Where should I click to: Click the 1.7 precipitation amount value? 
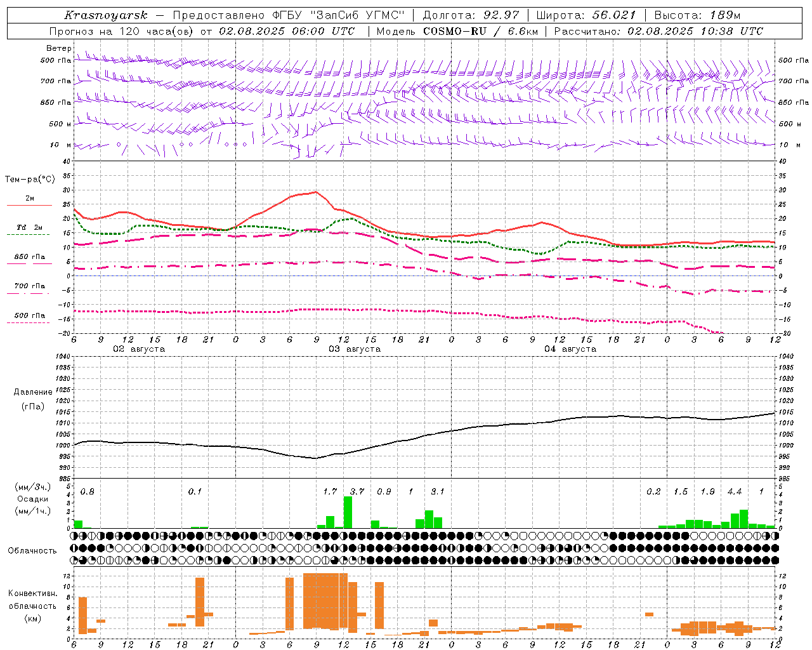(330, 491)
